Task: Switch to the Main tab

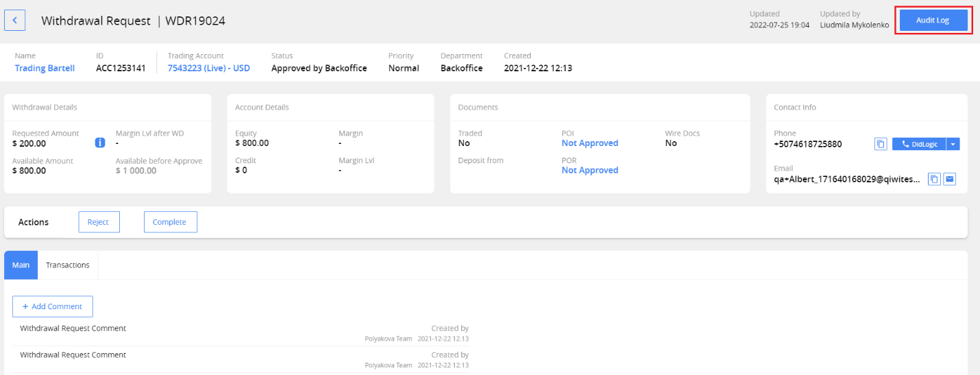Action: pyautogui.click(x=21, y=265)
